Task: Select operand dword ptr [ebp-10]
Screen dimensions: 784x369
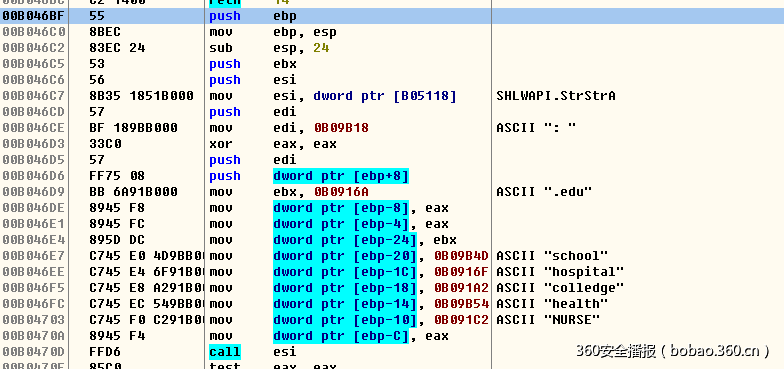Action: pos(345,320)
